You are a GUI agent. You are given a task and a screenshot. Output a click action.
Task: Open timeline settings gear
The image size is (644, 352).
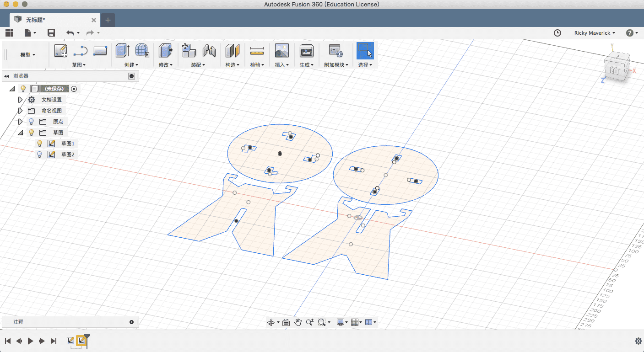click(x=639, y=341)
